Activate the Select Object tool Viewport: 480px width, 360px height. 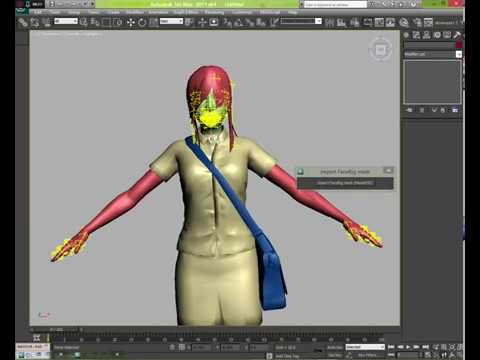point(83,22)
